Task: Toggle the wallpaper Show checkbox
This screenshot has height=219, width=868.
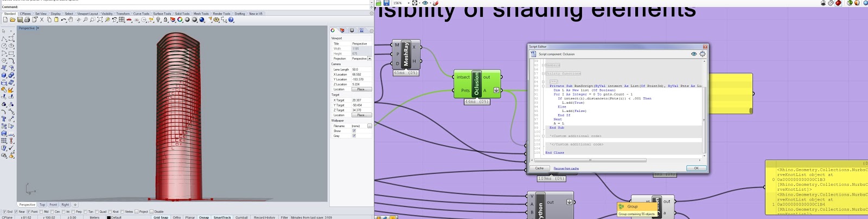Action: click(x=354, y=130)
